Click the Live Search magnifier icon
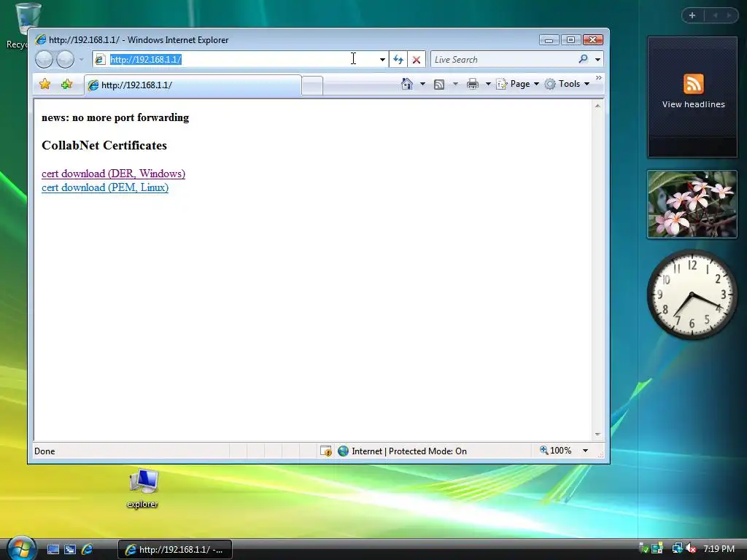This screenshot has width=747, height=560. pyautogui.click(x=583, y=59)
